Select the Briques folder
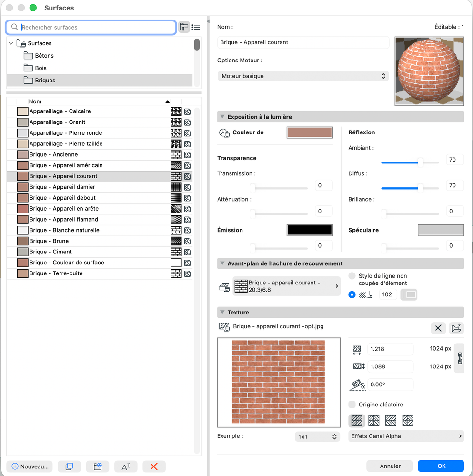The height and width of the screenshot is (476, 473). click(100, 80)
